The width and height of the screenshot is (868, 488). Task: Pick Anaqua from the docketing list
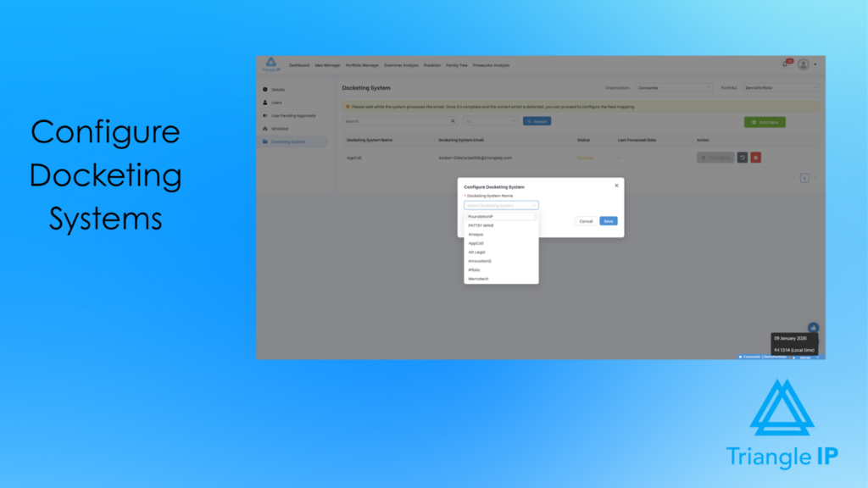pyautogui.click(x=476, y=235)
